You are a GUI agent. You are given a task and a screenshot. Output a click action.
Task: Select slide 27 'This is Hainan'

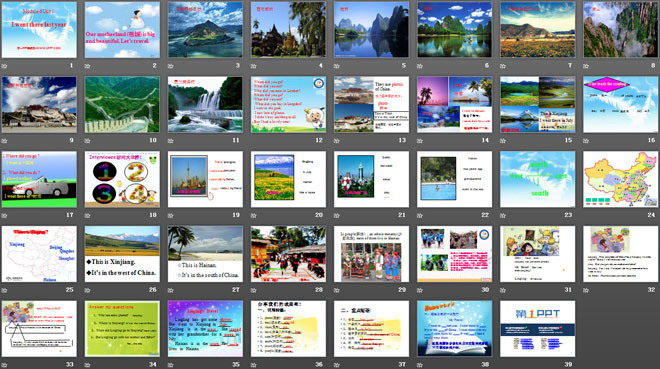coord(205,254)
